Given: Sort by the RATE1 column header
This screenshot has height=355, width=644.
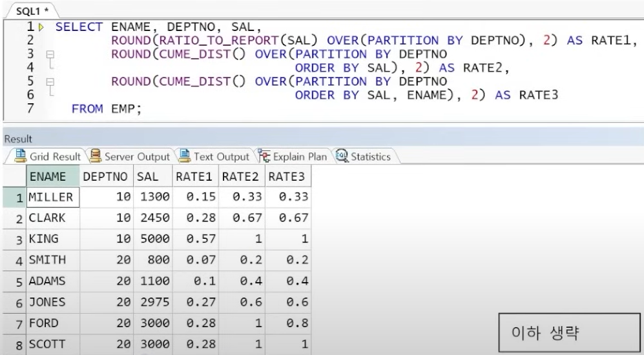Looking at the screenshot, I should [196, 176].
